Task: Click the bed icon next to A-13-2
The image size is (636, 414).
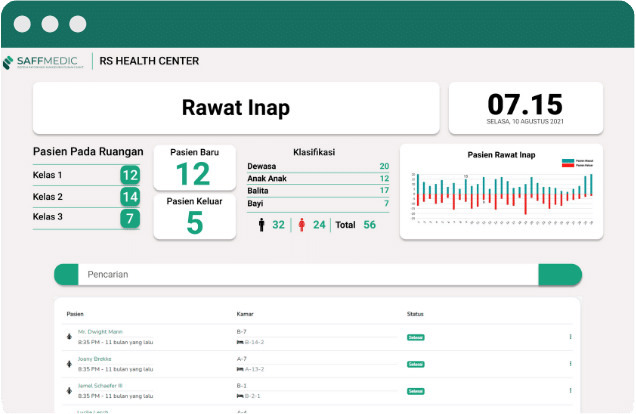Action: click(239, 369)
